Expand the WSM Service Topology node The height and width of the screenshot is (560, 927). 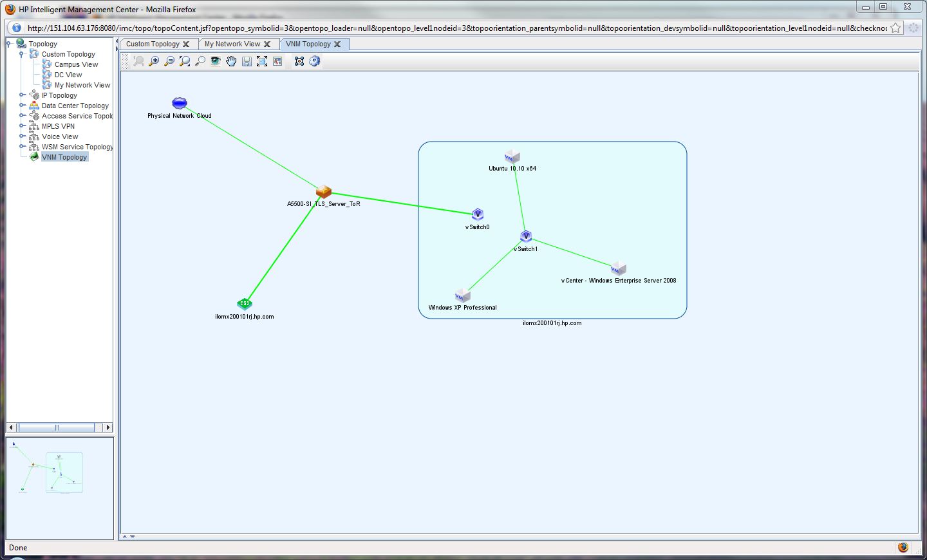coord(21,147)
